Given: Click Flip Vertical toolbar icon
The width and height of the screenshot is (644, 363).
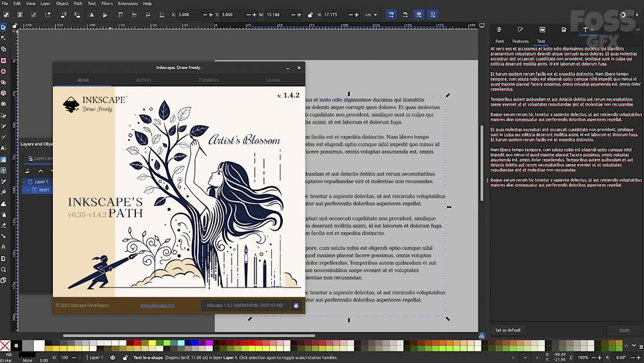Looking at the screenshot, I should tap(105, 15).
